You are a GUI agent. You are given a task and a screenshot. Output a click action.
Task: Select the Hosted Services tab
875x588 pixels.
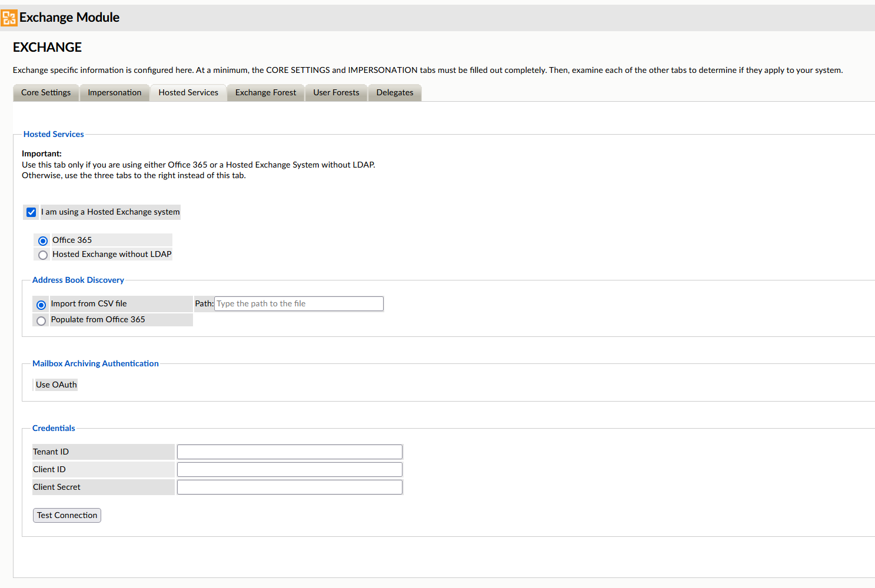(188, 92)
